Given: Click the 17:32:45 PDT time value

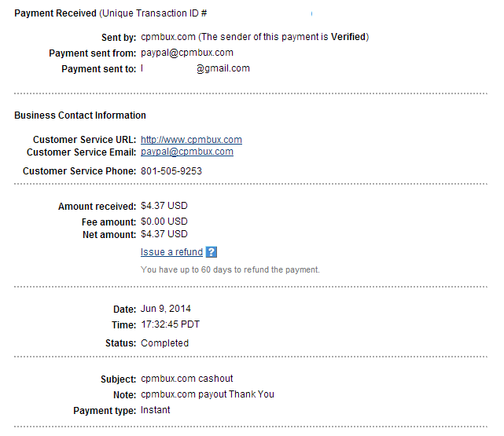Looking at the screenshot, I should pos(171,324).
